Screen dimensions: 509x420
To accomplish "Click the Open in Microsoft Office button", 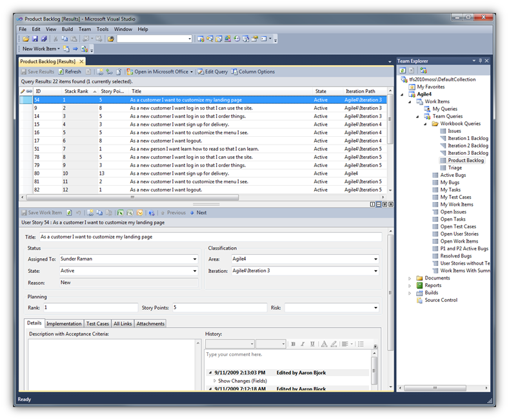I will tap(160, 72).
